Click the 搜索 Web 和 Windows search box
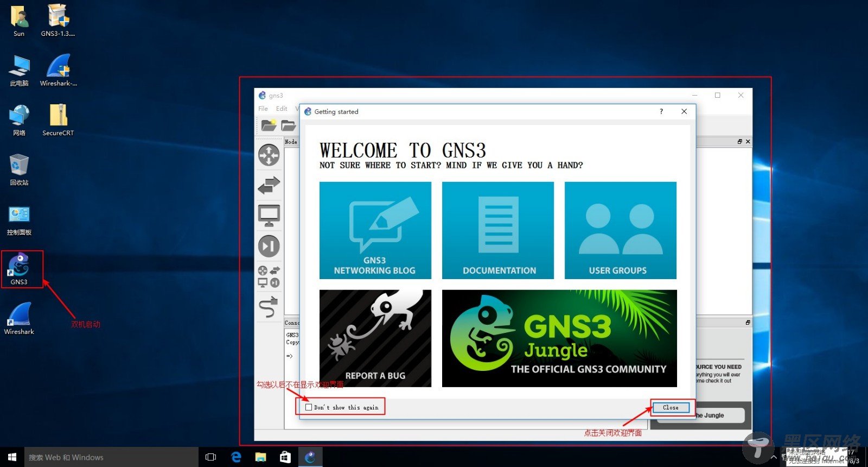The height and width of the screenshot is (467, 868). [x=111, y=457]
